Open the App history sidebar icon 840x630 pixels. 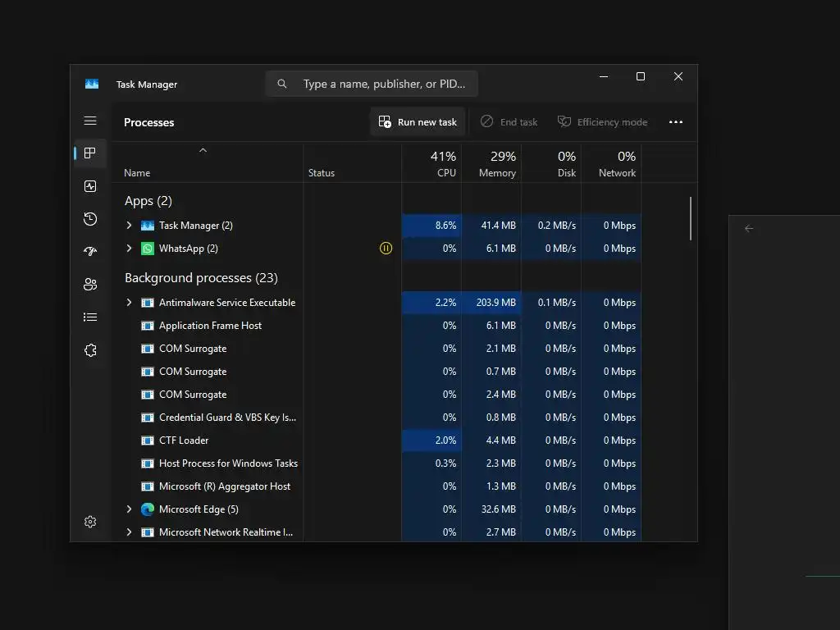90,218
